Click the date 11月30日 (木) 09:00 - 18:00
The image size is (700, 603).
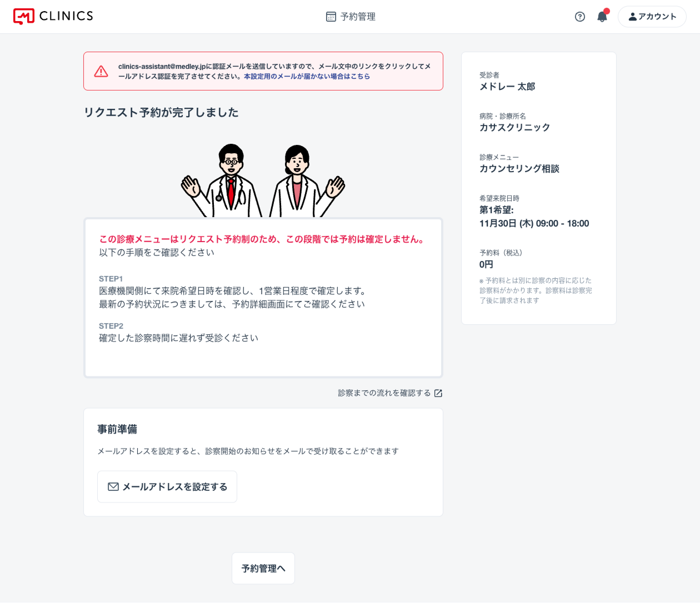click(x=534, y=223)
